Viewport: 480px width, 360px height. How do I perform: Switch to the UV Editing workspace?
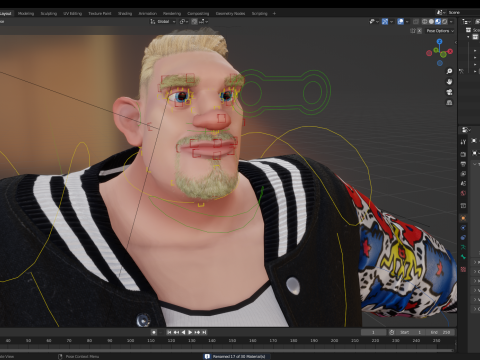click(x=72, y=13)
